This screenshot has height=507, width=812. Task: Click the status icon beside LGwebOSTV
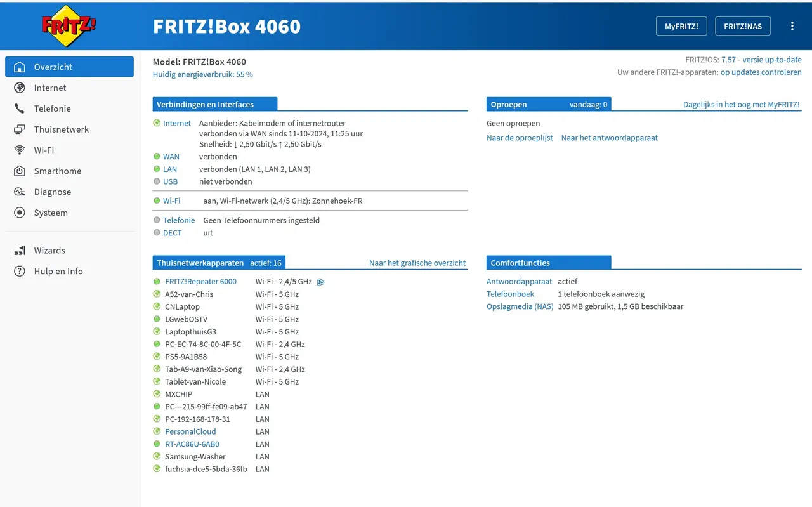coord(157,319)
